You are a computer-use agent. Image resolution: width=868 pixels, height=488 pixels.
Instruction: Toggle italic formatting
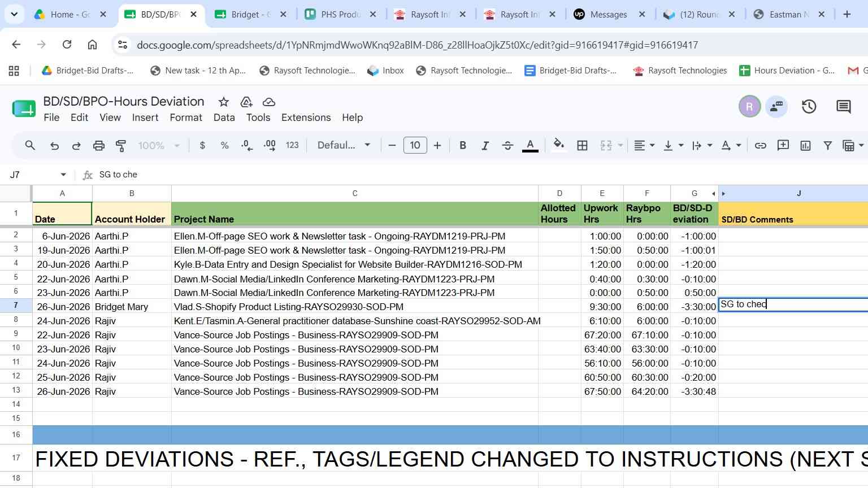click(485, 146)
